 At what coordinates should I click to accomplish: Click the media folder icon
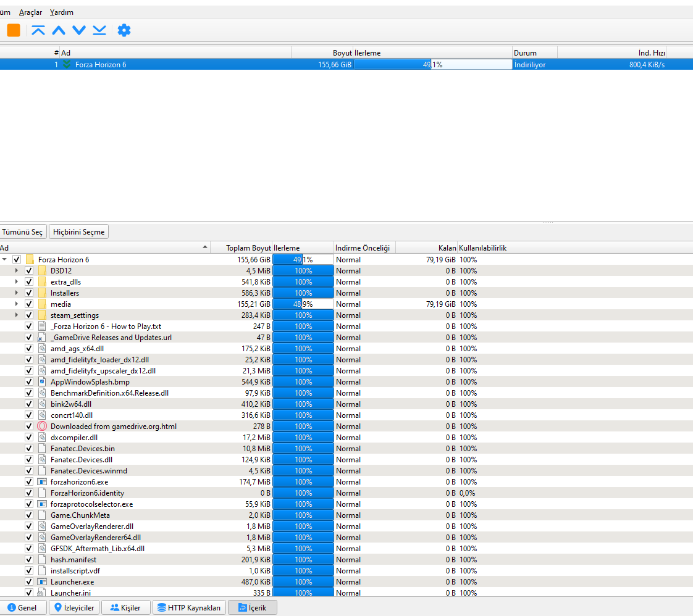43,304
